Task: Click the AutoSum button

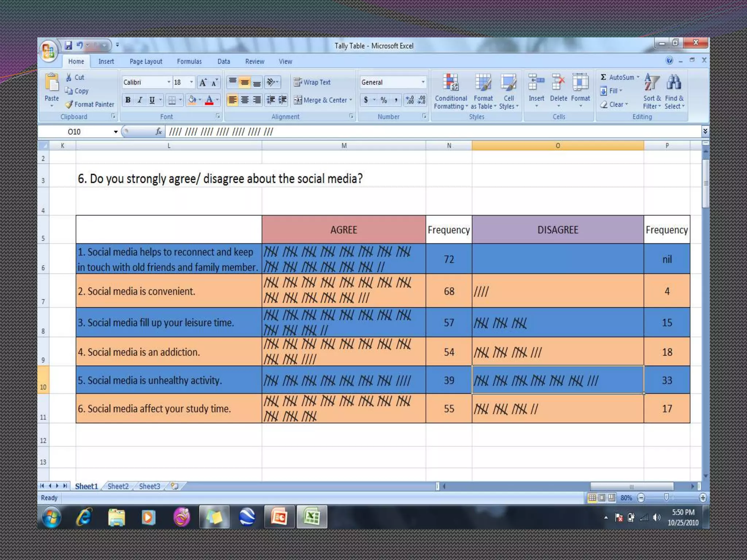Action: tap(617, 77)
